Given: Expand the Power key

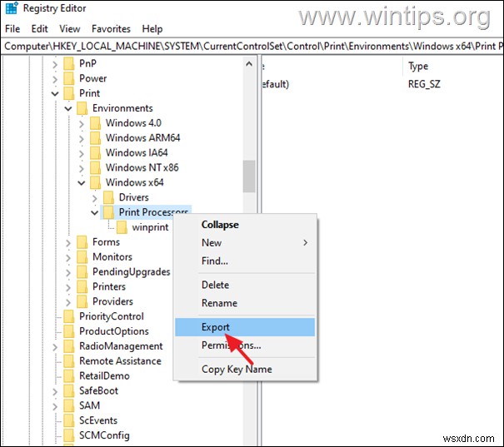Looking at the screenshot, I should tap(55, 79).
